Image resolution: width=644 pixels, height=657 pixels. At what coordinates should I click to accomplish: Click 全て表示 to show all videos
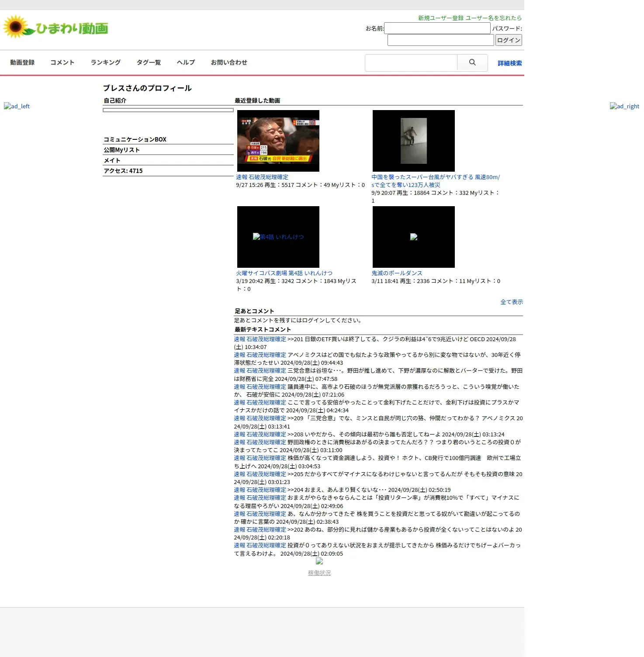(512, 302)
